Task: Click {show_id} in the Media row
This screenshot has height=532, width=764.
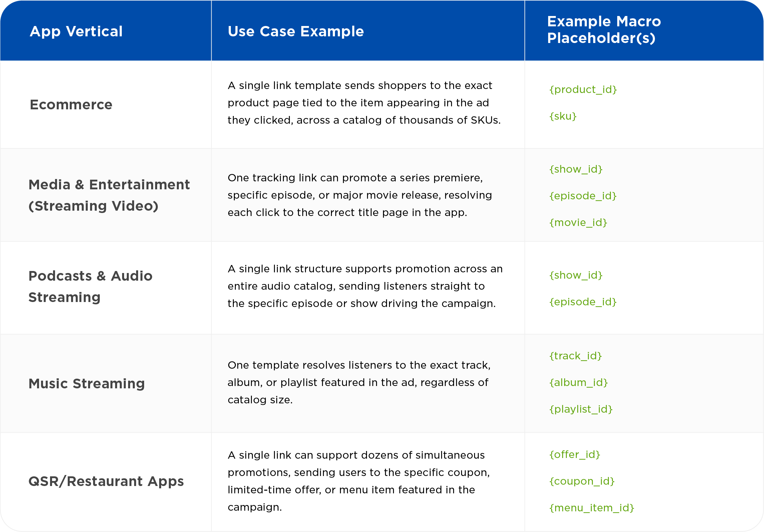Action: point(576,169)
